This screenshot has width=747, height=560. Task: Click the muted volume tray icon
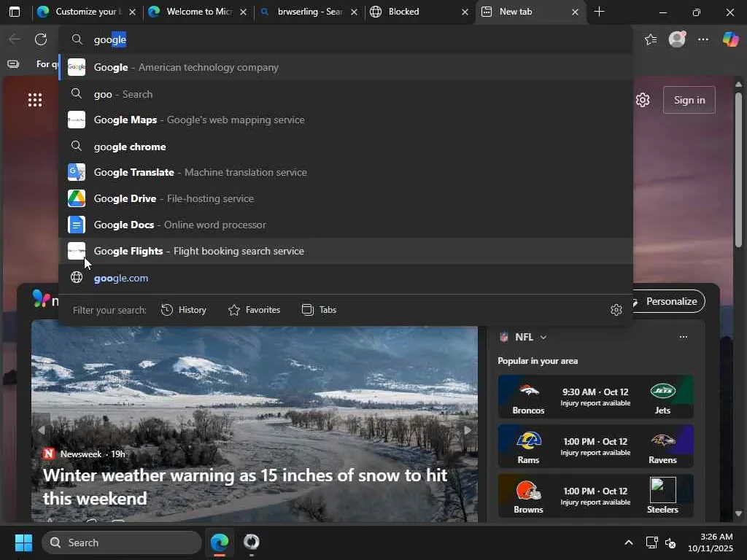tap(670, 542)
